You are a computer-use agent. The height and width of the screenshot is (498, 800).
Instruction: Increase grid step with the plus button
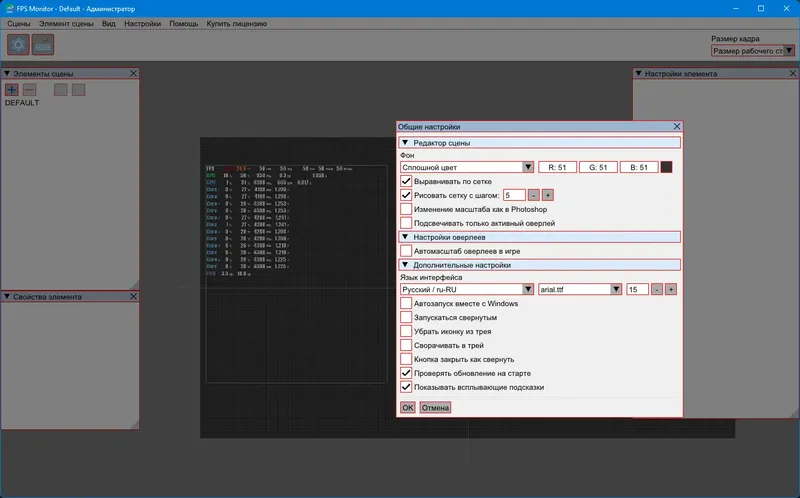(x=548, y=195)
